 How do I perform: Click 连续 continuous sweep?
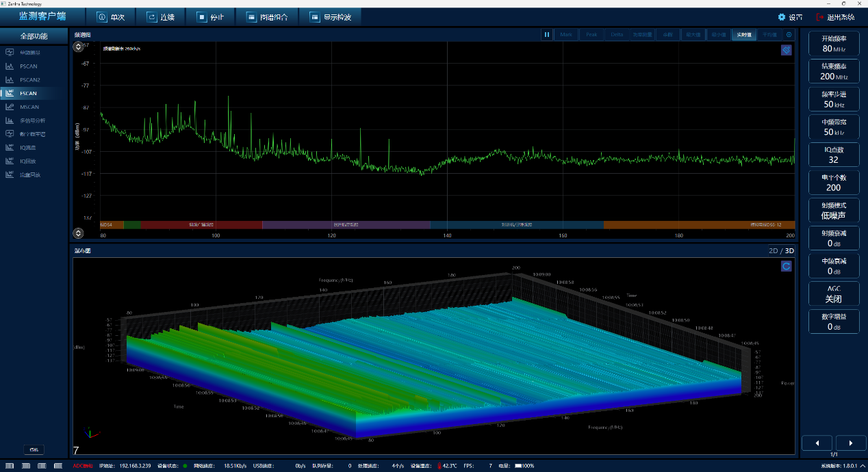point(161,17)
